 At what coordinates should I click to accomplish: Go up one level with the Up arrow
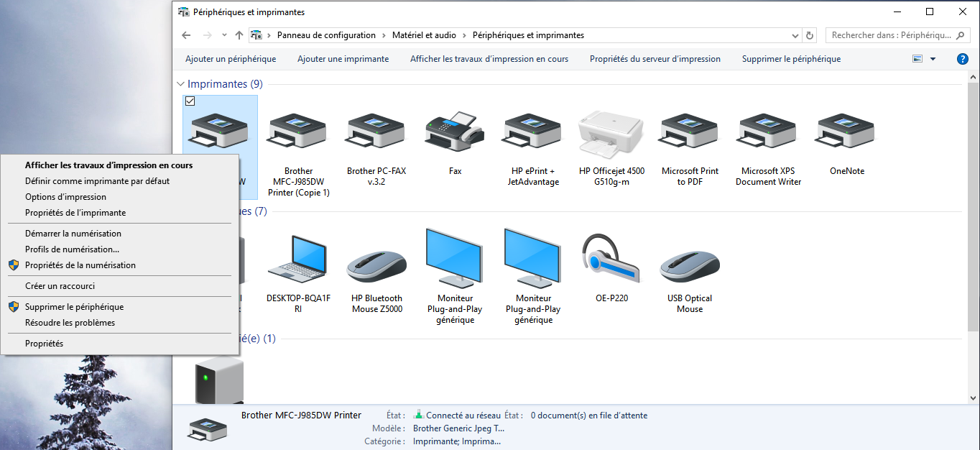pos(239,35)
